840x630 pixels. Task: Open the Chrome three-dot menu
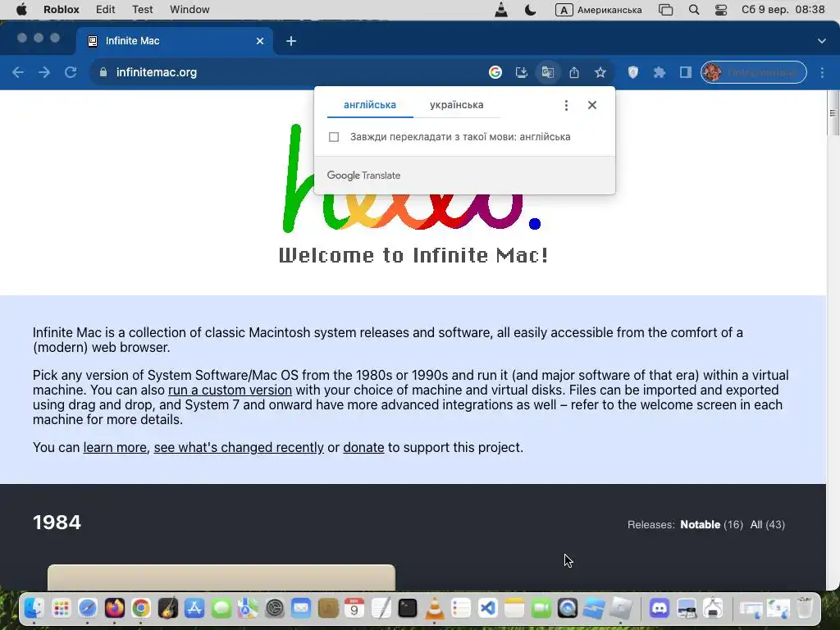coord(822,72)
